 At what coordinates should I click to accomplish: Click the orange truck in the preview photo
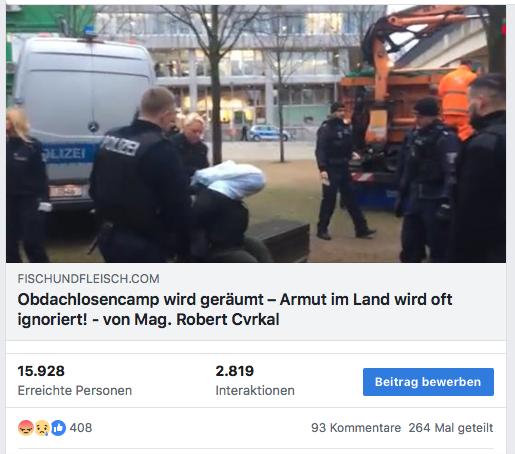click(x=407, y=100)
